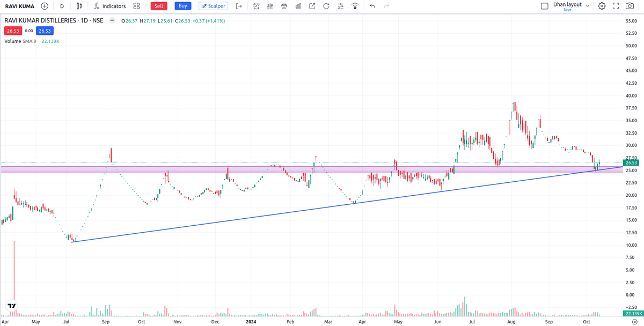
Task: Change the D timeframe interval
Action: 62,6
